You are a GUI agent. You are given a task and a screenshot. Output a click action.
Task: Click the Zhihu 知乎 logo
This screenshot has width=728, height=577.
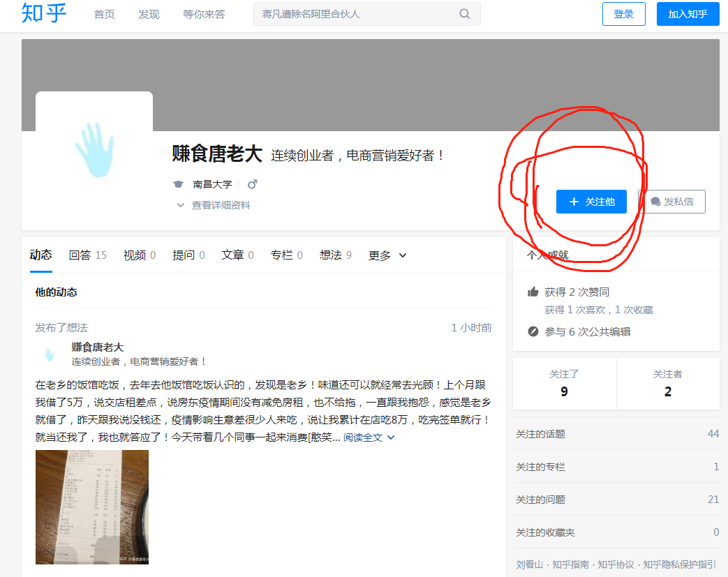coord(44,13)
